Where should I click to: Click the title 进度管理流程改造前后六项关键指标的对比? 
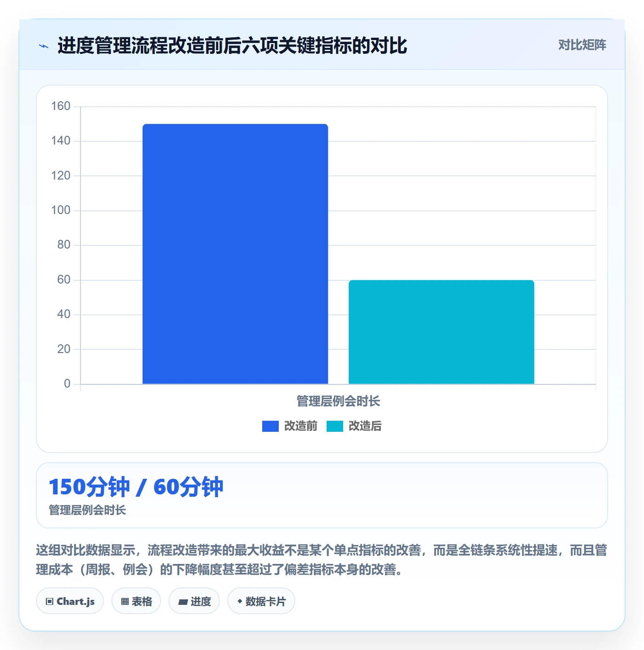[232, 46]
